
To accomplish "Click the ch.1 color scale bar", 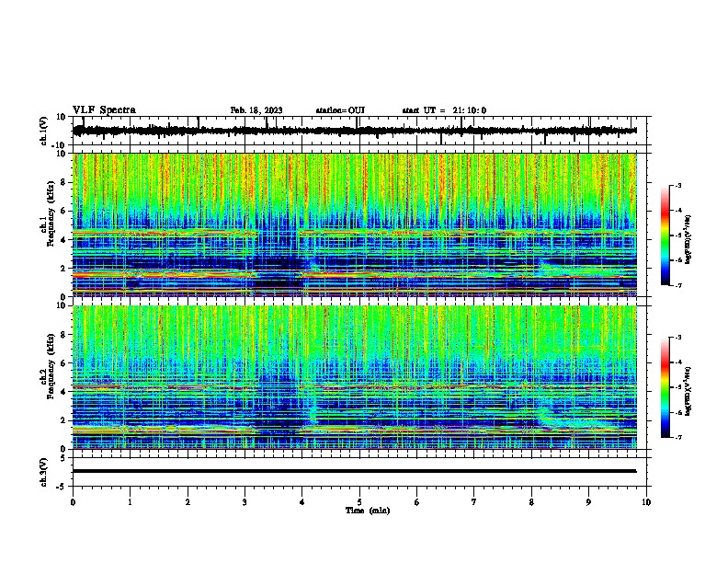I will [665, 236].
